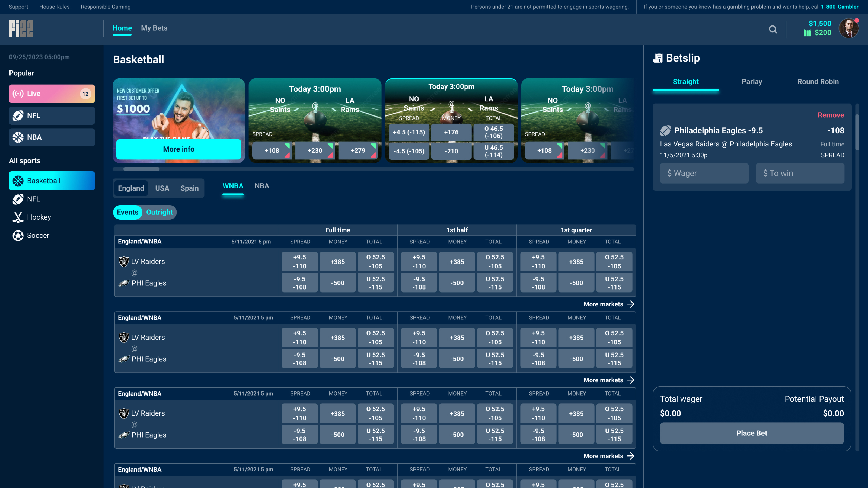
Task: Click the gift bonus balance icon
Action: [x=807, y=33]
